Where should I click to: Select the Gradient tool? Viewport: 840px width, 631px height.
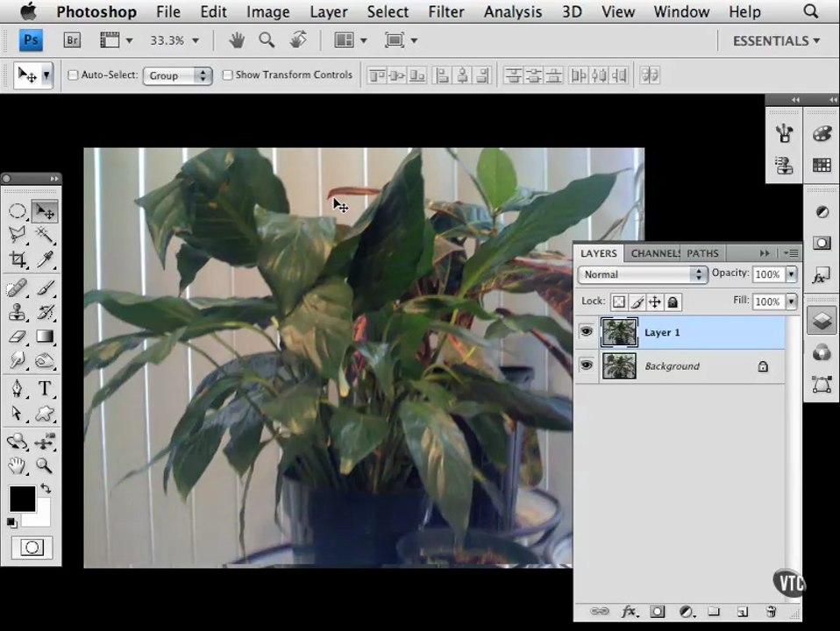(45, 337)
